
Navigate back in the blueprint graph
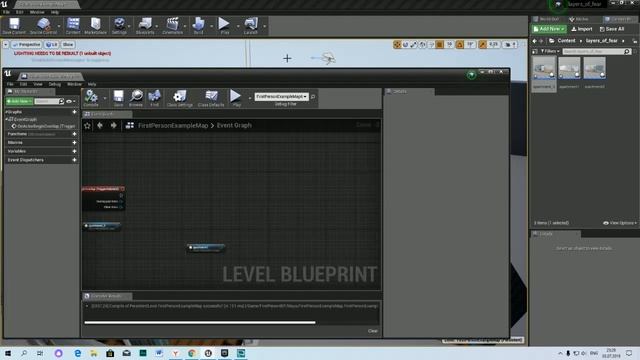(100, 126)
